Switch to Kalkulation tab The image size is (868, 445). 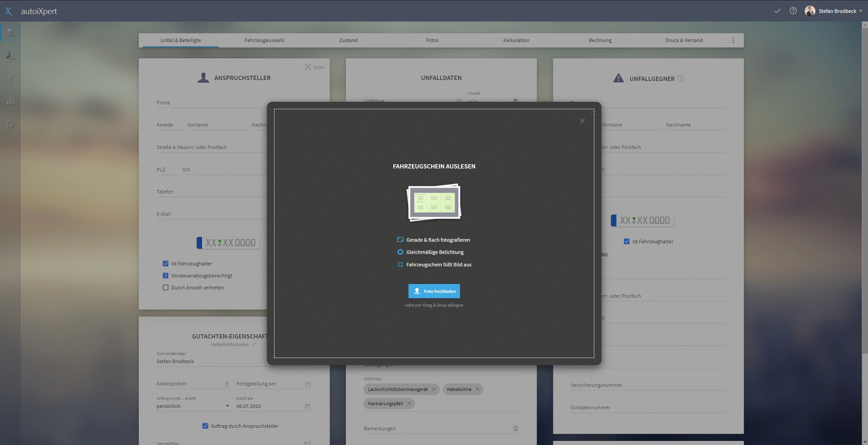(x=516, y=40)
